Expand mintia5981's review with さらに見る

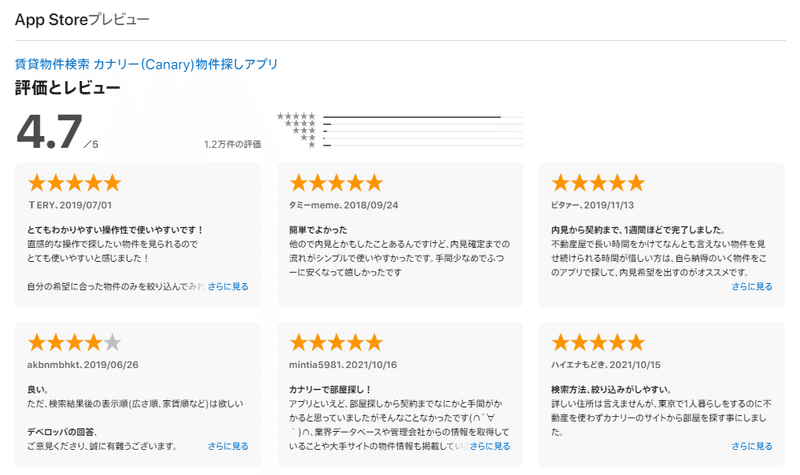tap(490, 446)
